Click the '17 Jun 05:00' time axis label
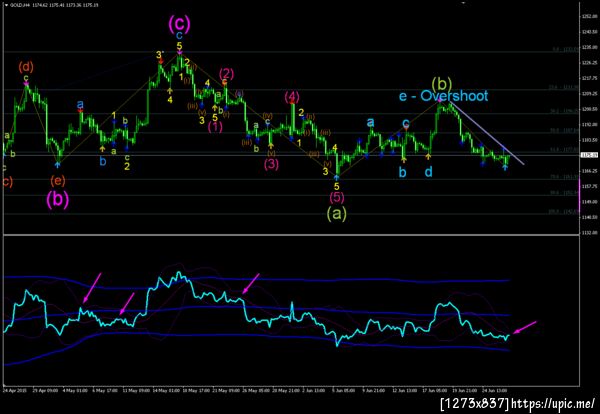 coord(435,391)
